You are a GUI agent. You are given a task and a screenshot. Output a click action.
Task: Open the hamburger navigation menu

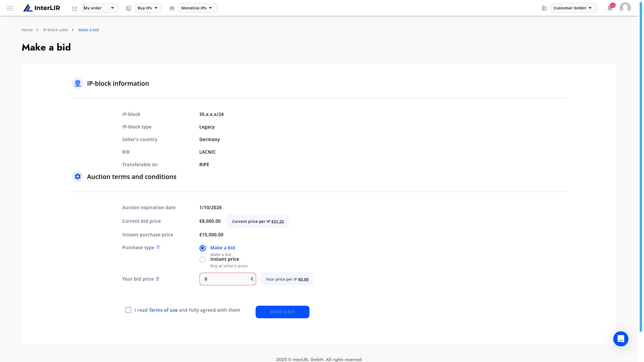(10, 8)
